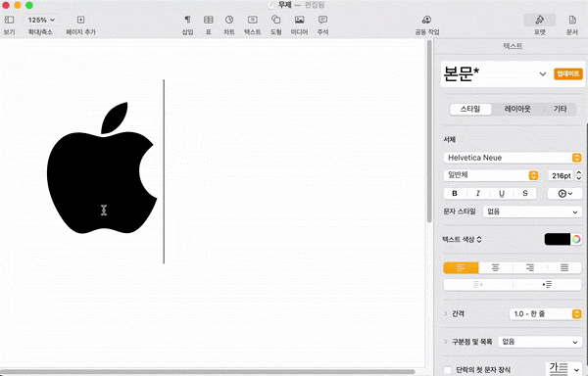Viewport: 588px width, 376px height.
Task: Click the document vertical scrollbar
Action: point(429,131)
